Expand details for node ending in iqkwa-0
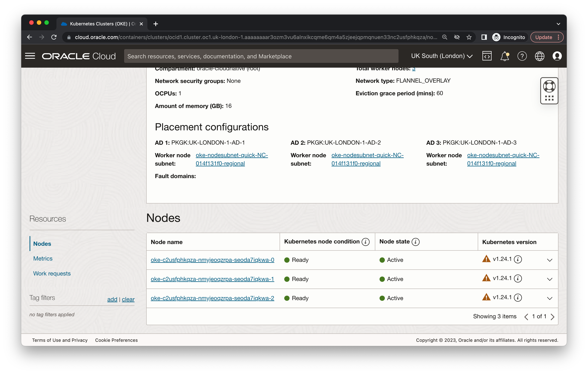The height and width of the screenshot is (374, 588). (550, 260)
